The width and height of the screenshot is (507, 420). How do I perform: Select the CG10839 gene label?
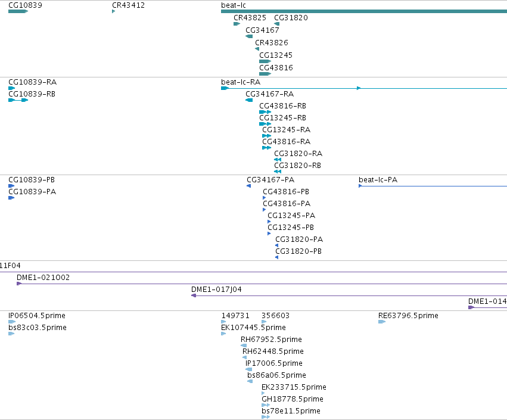coord(25,5)
